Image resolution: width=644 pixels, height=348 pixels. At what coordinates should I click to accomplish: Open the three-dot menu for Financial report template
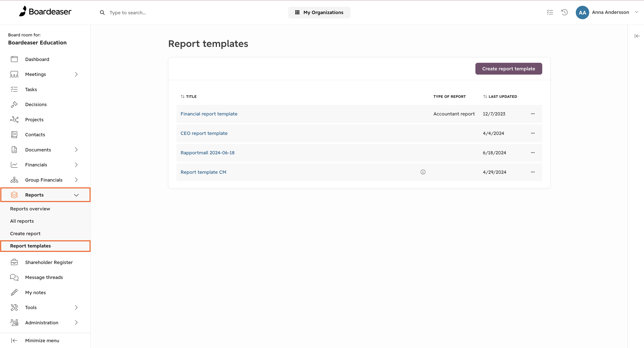tap(533, 114)
